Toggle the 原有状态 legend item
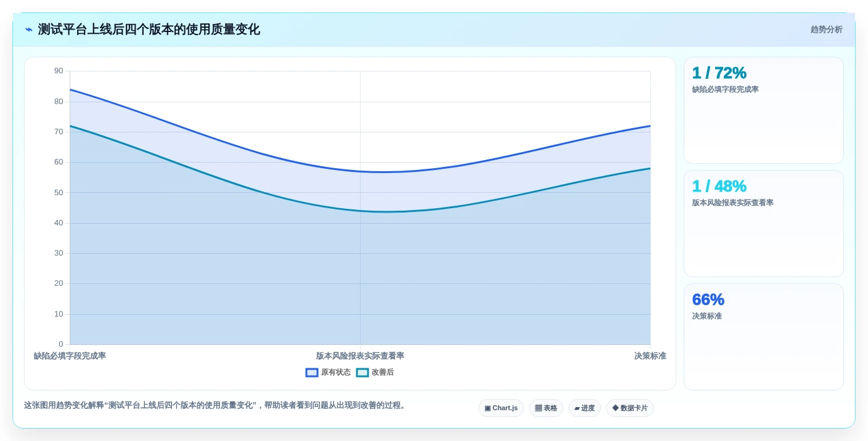 pos(328,373)
